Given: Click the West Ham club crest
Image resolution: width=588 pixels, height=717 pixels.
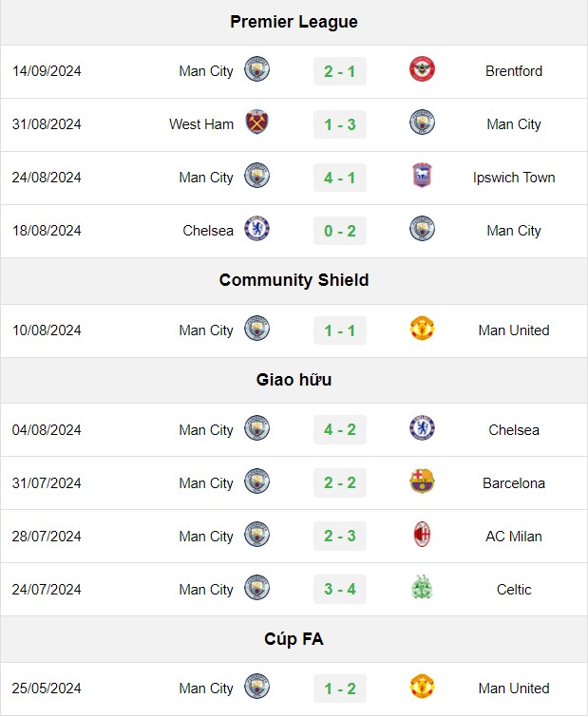Looking at the screenshot, I should (256, 123).
